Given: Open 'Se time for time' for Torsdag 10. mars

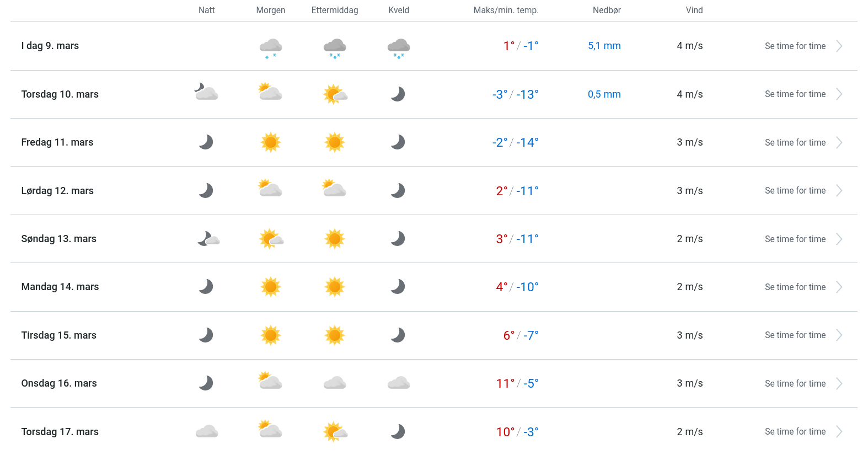Looking at the screenshot, I should 795,94.
